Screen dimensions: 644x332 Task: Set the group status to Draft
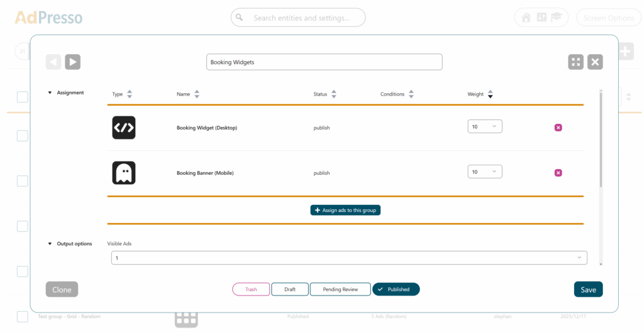tap(290, 289)
